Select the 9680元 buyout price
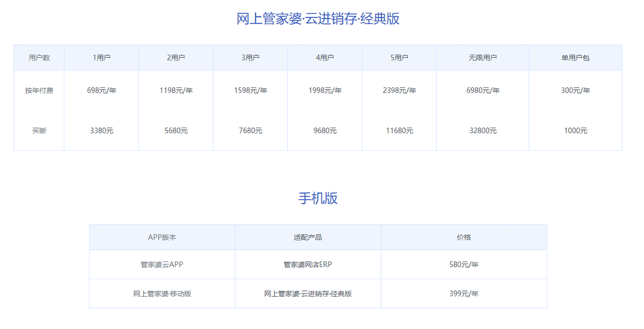The image size is (644, 329). (325, 130)
